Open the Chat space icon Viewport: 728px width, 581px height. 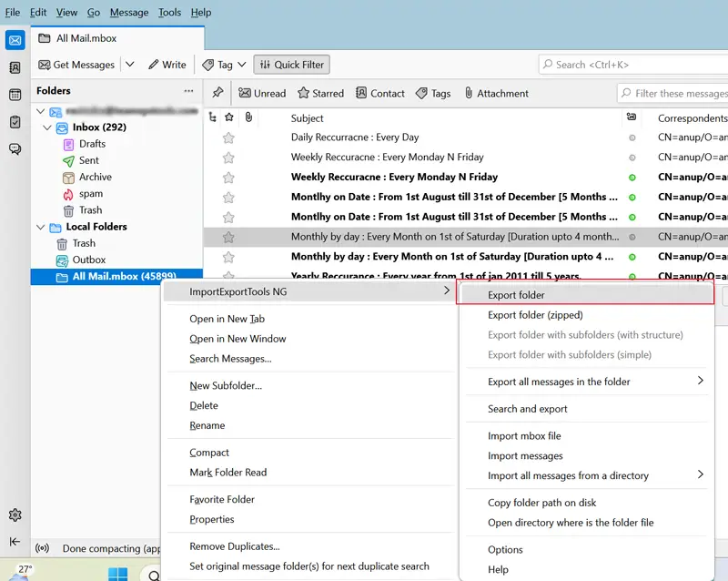tap(15, 149)
